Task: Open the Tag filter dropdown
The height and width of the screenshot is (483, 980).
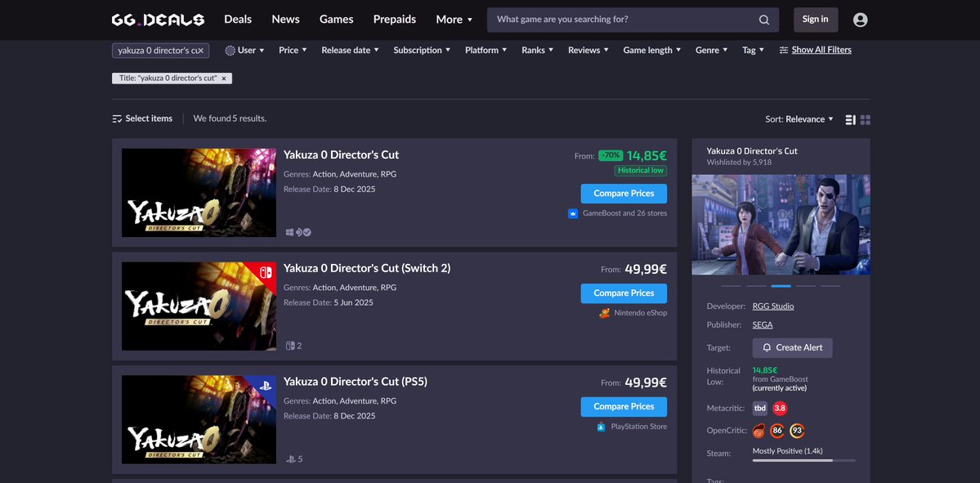Action: (753, 51)
